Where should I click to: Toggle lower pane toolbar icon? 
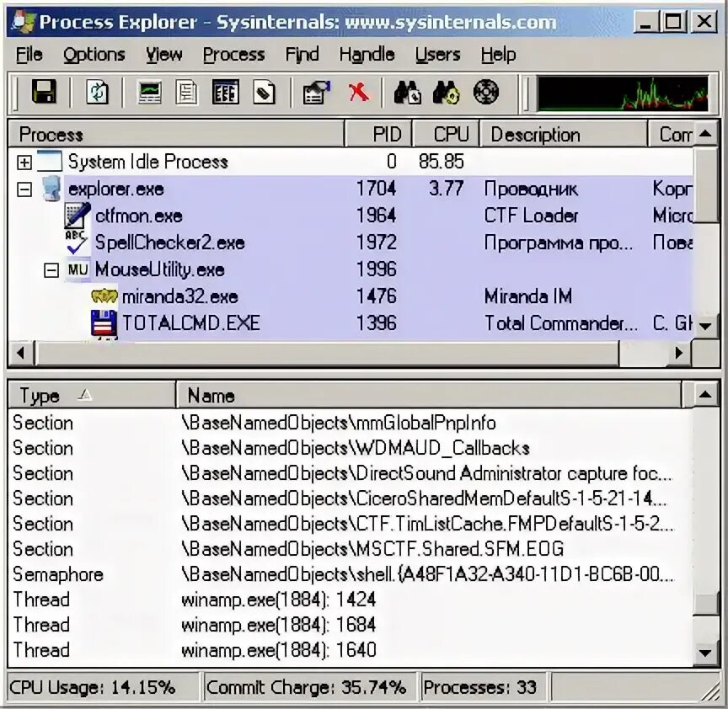coord(226,92)
